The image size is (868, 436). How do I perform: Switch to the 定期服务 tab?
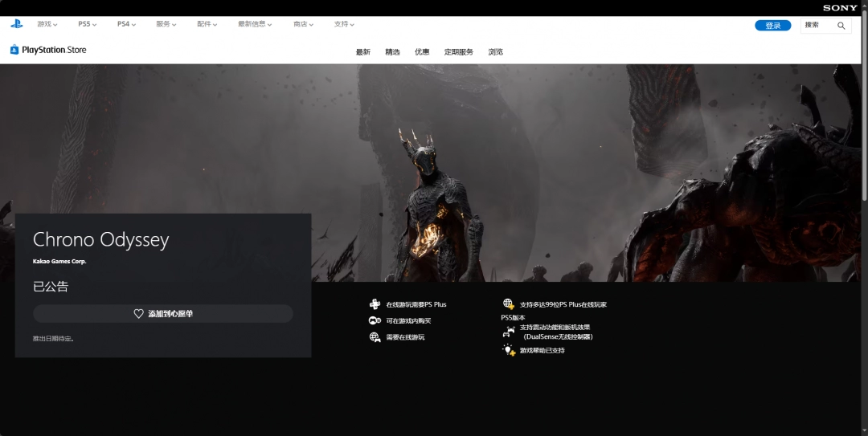pos(459,52)
